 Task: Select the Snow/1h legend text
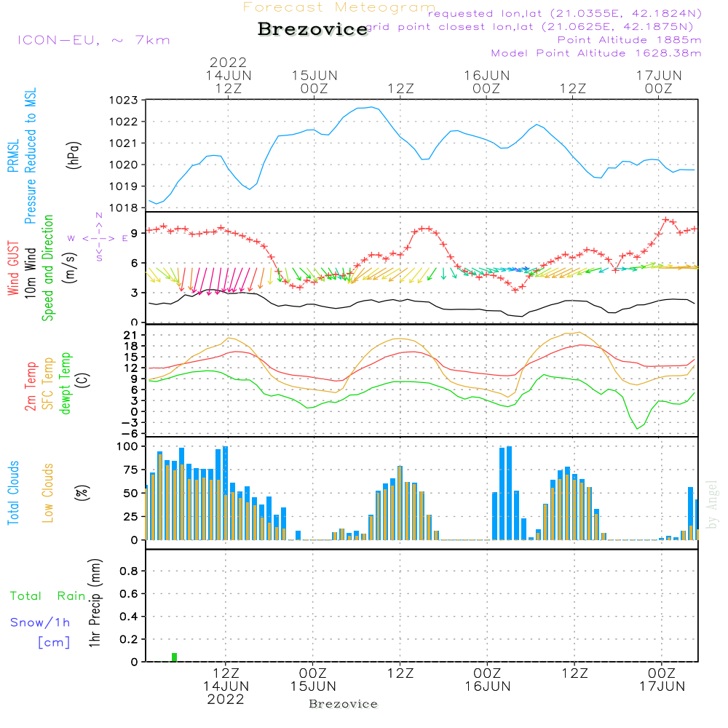pyautogui.click(x=41, y=623)
